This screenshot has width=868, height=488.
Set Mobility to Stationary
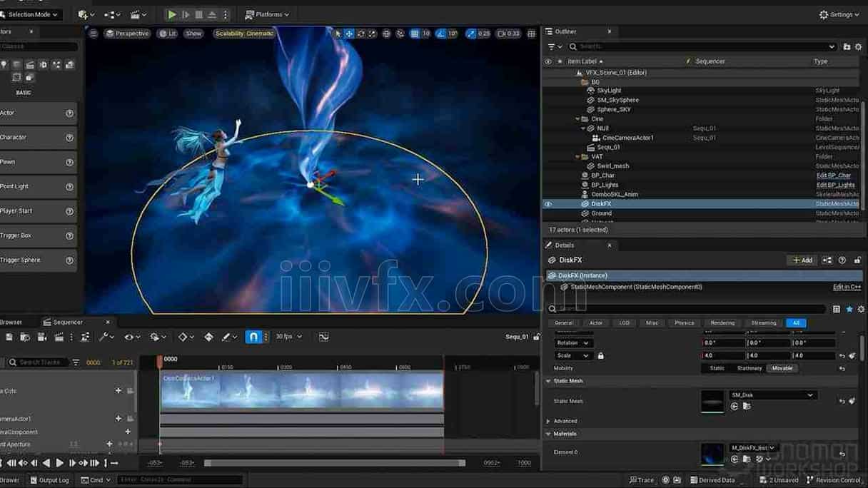750,368
